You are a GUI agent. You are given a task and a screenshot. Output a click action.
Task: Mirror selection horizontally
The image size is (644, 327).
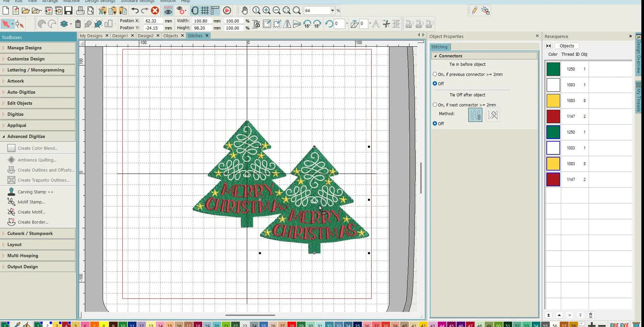(x=287, y=24)
